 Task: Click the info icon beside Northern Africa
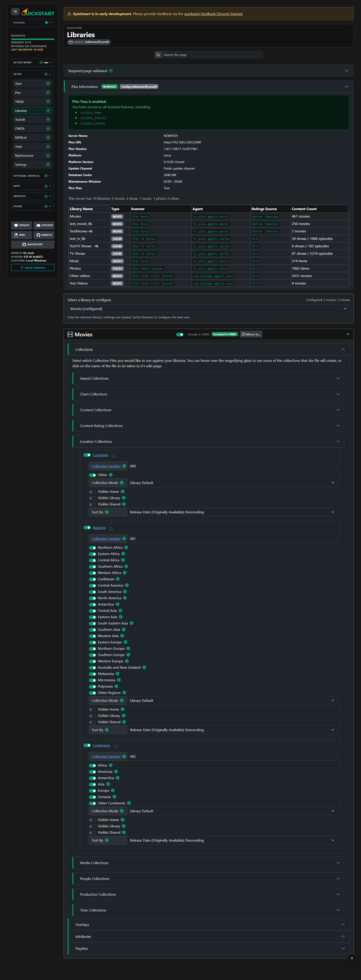point(126,547)
